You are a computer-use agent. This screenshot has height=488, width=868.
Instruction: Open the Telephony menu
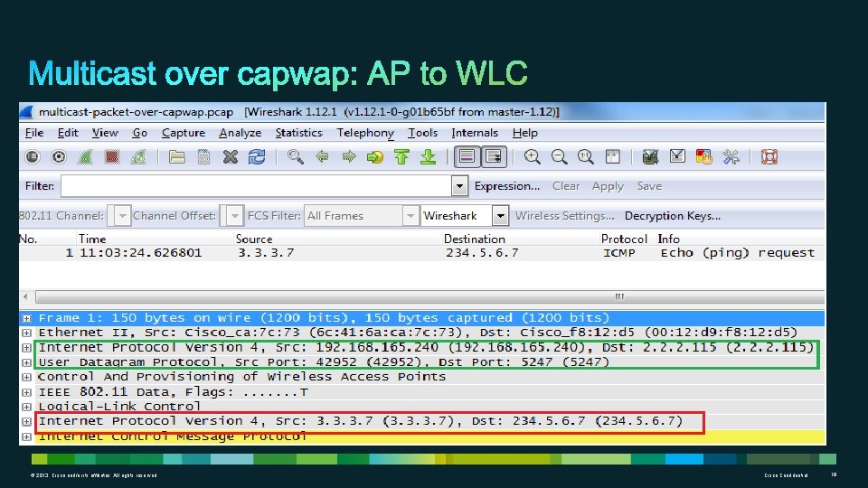(x=365, y=133)
